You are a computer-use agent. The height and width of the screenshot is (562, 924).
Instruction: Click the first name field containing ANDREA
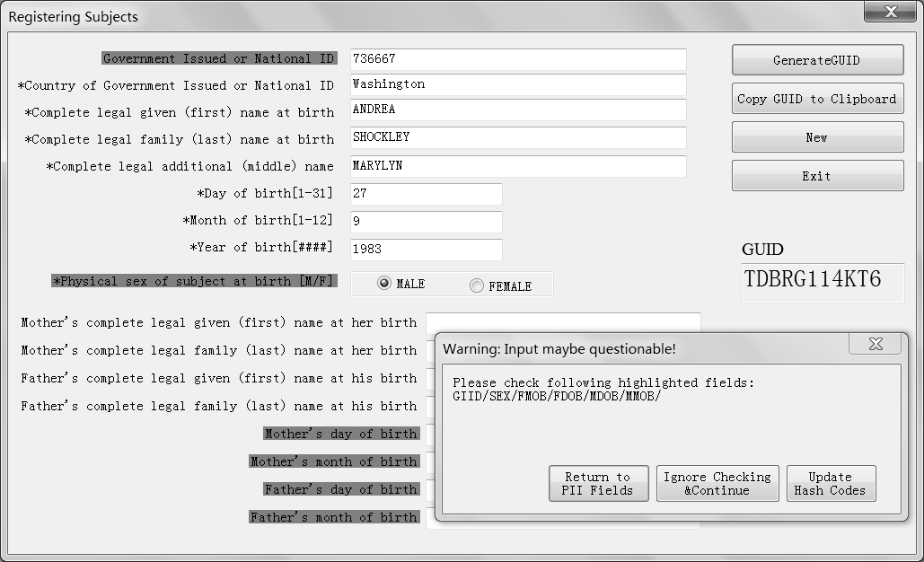[518, 110]
